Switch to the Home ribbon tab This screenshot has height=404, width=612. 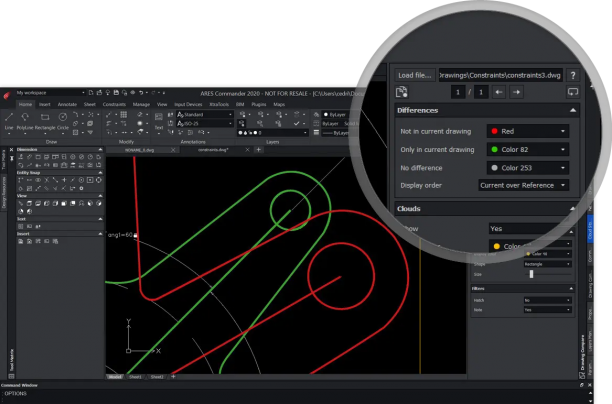[25, 105]
